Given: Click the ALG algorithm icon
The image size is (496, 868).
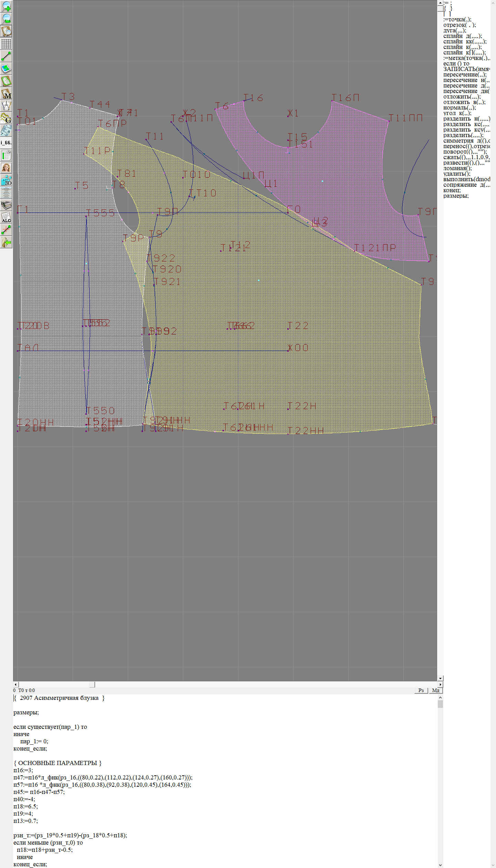Looking at the screenshot, I should pos(6,217).
